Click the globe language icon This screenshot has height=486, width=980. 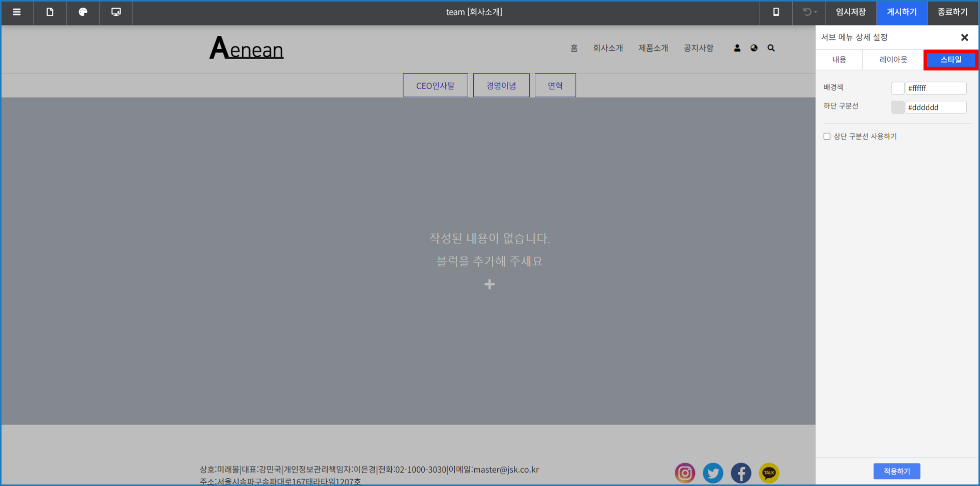(754, 48)
